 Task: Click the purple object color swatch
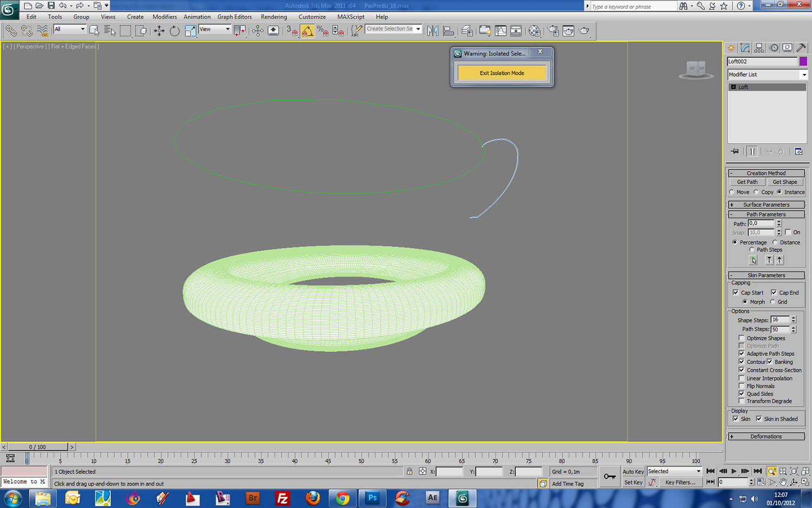(x=803, y=62)
